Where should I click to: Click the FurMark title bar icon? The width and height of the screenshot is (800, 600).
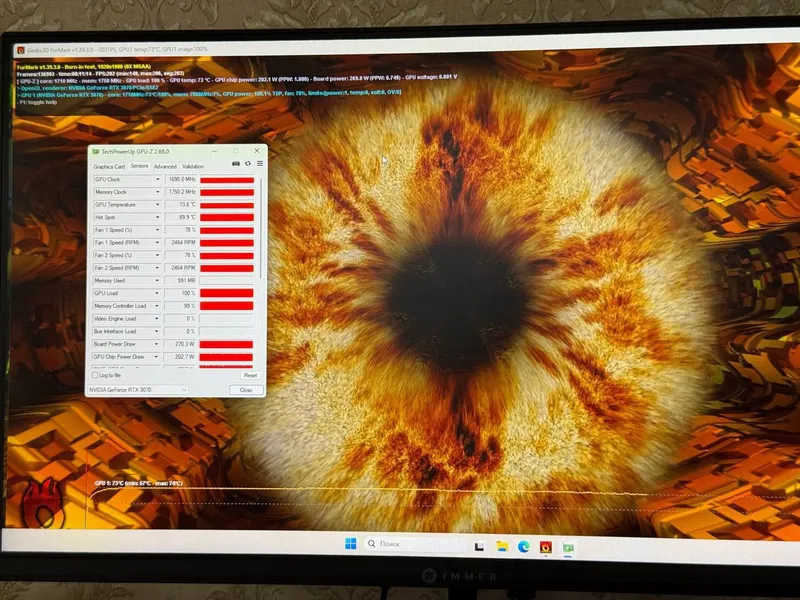pos(21,50)
